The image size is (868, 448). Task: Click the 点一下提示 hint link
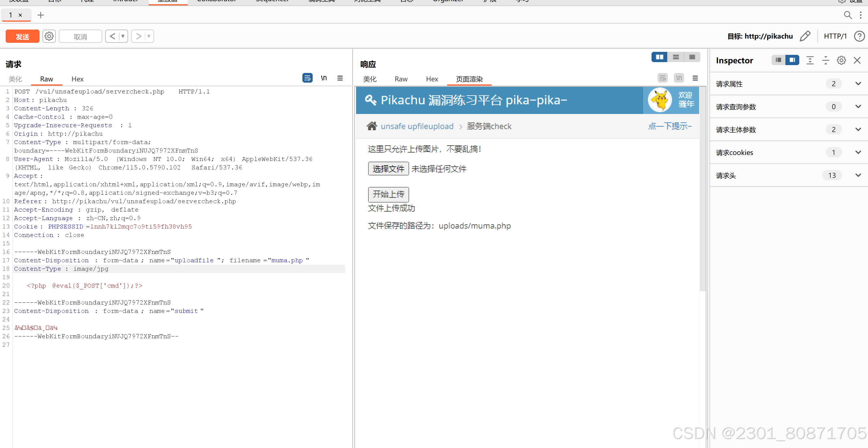(x=670, y=126)
